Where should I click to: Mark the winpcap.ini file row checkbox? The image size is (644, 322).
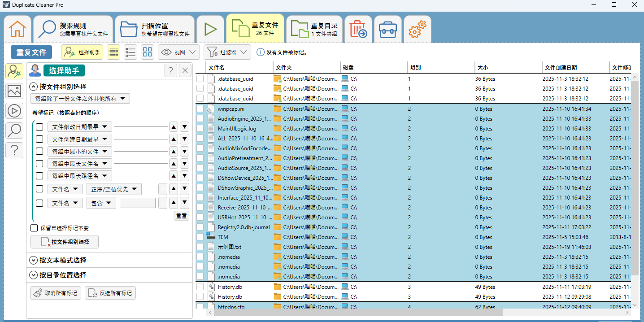click(200, 109)
